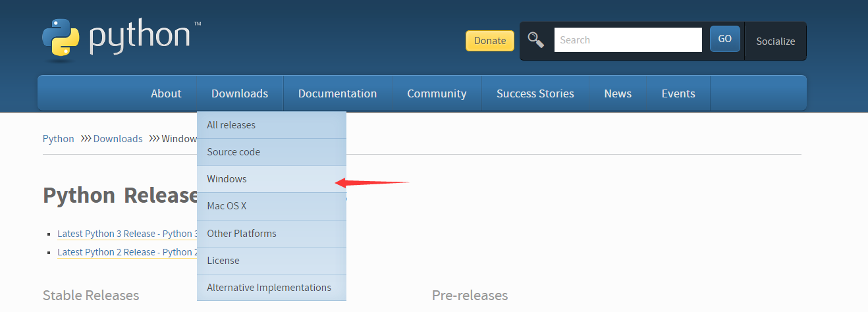Open the Socialize menu

(x=776, y=41)
